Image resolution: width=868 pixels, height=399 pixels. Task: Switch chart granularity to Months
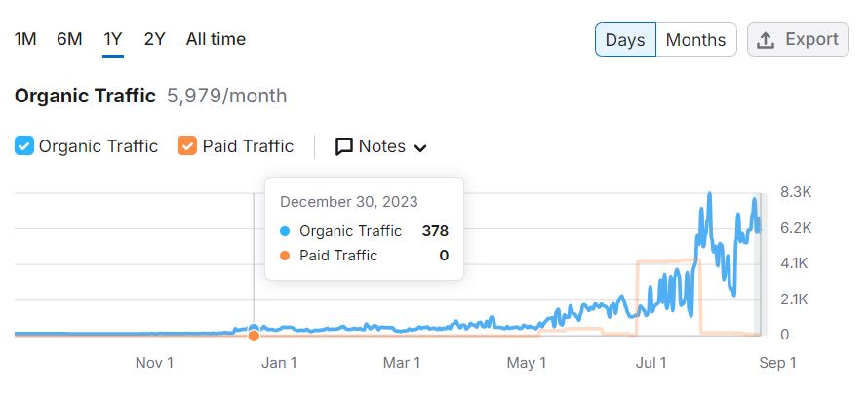point(695,40)
